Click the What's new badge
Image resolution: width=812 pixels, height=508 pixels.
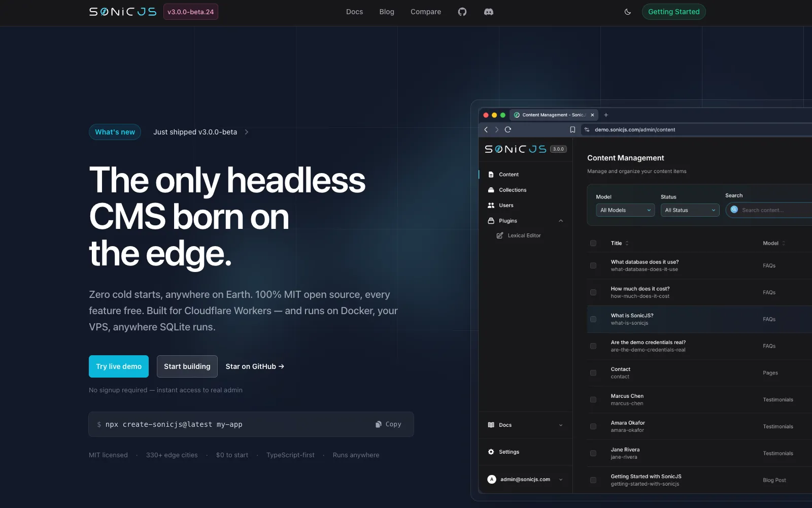coord(115,132)
